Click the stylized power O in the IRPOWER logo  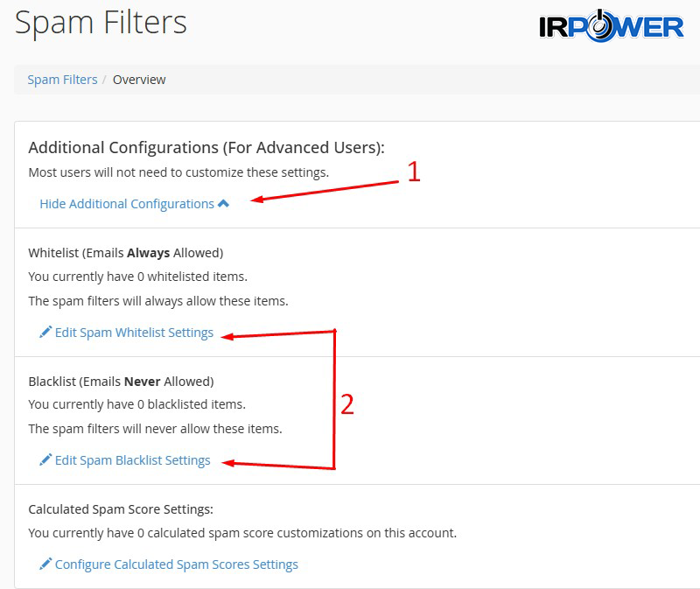(598, 25)
